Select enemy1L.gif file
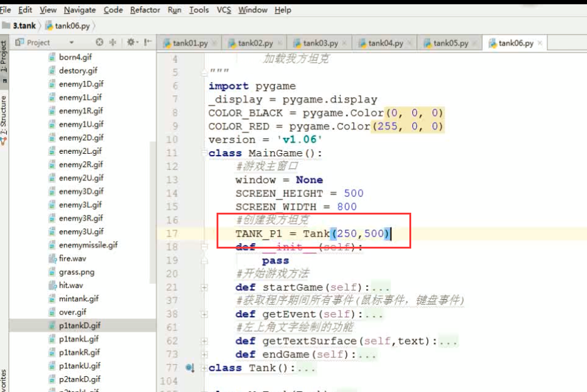Image resolution: width=587 pixels, height=392 pixels. [x=80, y=97]
